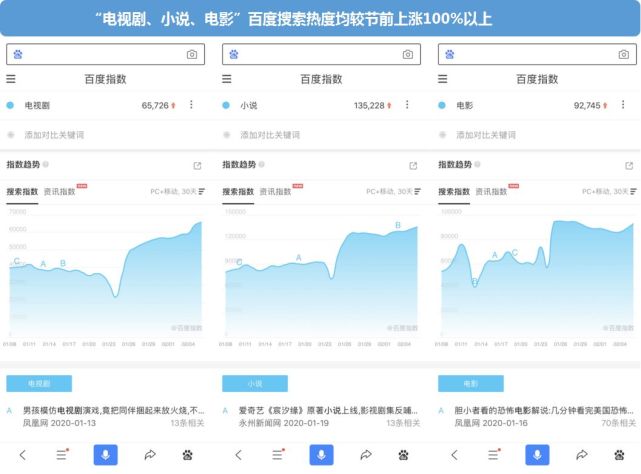Open more options beside 65,726 value
Viewport: 641px width, 474px height.
pos(191,105)
